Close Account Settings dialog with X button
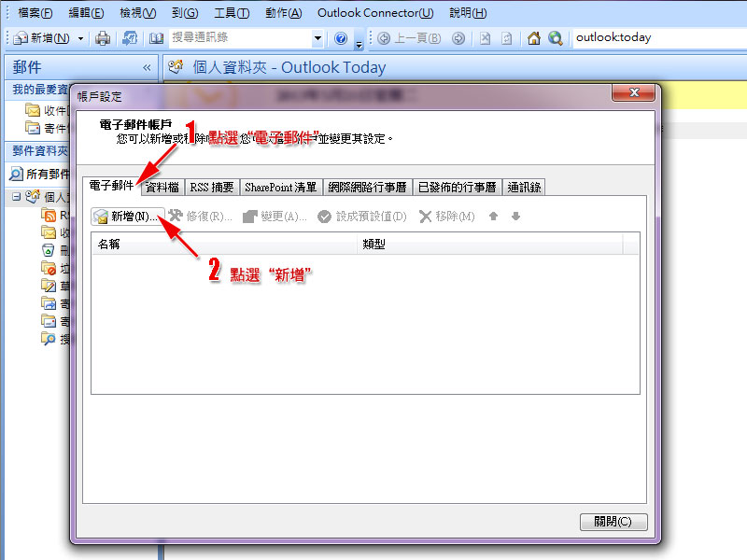The image size is (747, 560). [x=634, y=92]
